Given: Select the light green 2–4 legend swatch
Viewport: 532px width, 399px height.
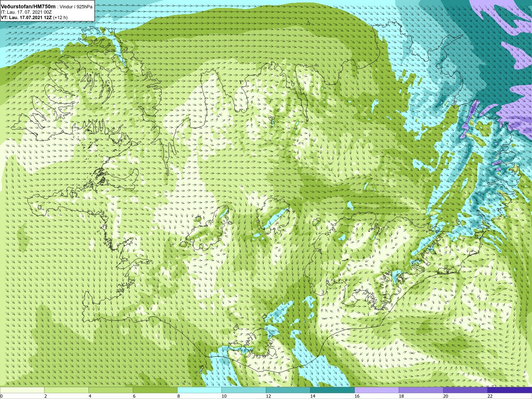Looking at the screenshot, I should [x=66, y=390].
